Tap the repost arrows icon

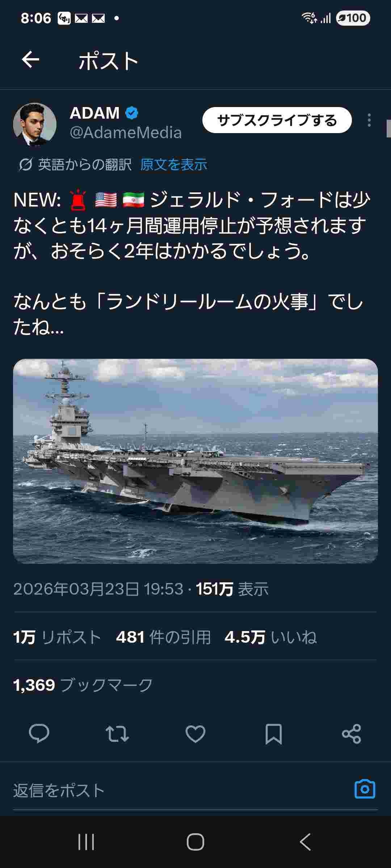point(117,734)
